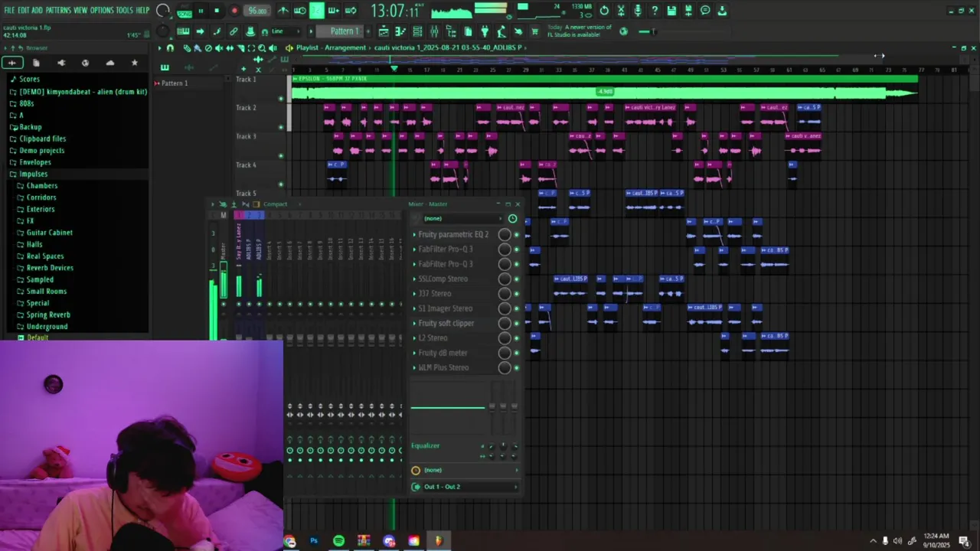Toggle the metronome icon

point(283,11)
